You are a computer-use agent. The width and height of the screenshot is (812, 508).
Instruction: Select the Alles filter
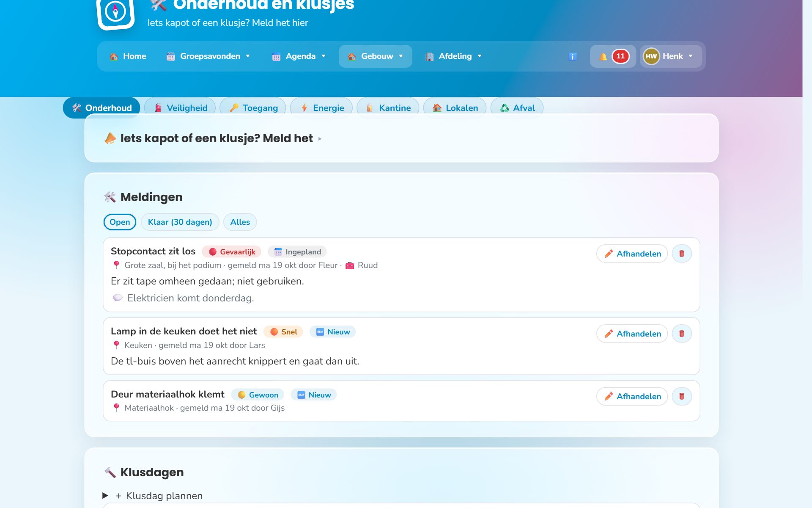pos(240,222)
